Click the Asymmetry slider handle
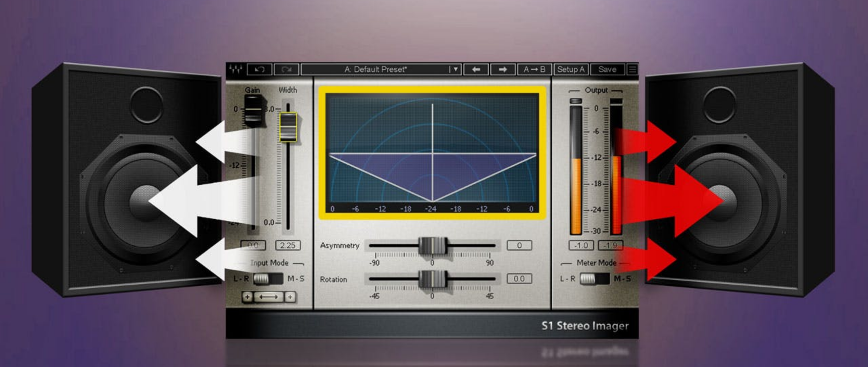The height and width of the screenshot is (367, 868). coord(432,246)
